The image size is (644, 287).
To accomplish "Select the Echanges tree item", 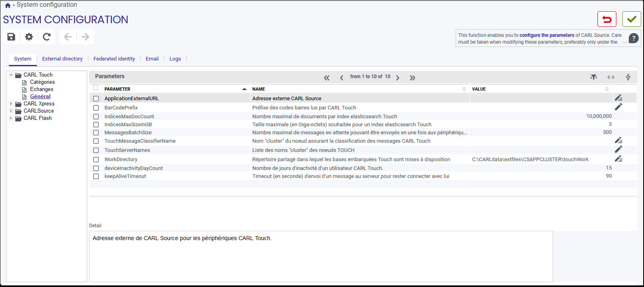I will tap(41, 89).
